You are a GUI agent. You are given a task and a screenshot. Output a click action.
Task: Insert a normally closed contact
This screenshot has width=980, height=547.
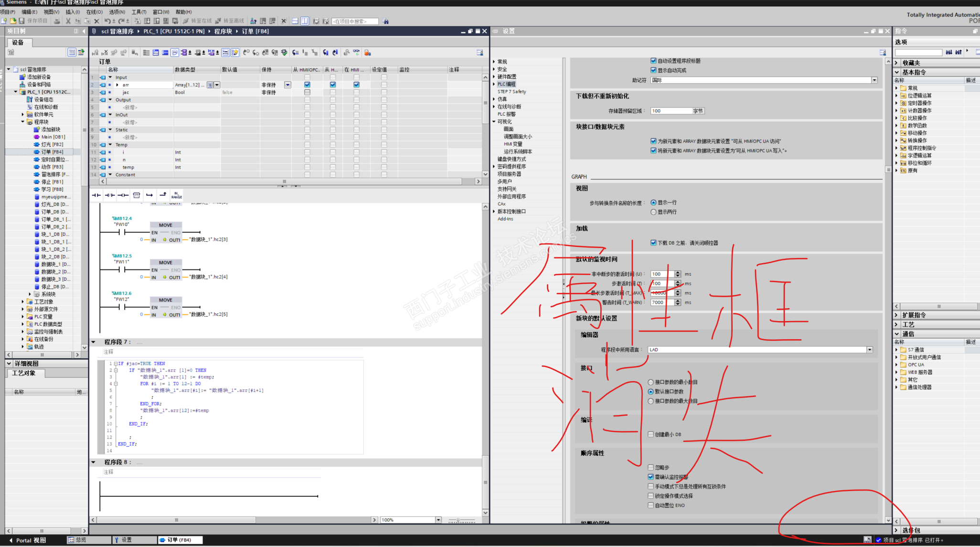coord(110,195)
